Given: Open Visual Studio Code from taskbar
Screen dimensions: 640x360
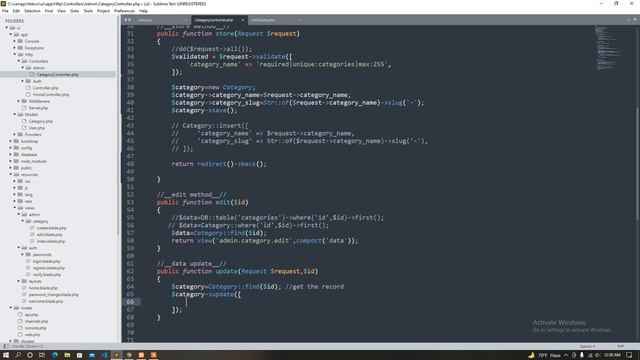Looking at the screenshot, I should (104, 355).
